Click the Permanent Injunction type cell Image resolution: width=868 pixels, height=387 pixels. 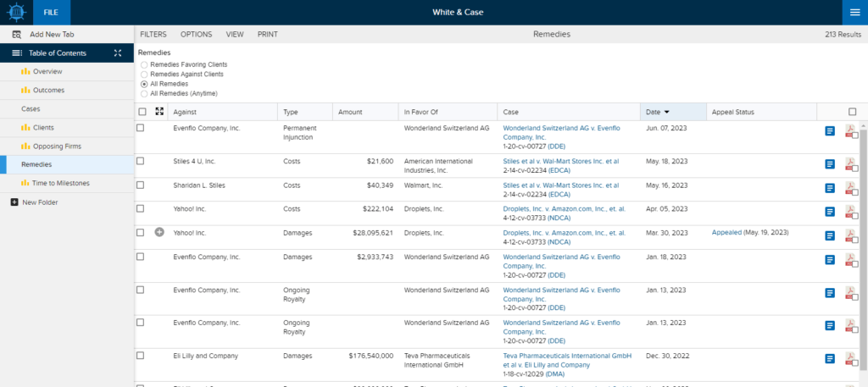pos(299,133)
